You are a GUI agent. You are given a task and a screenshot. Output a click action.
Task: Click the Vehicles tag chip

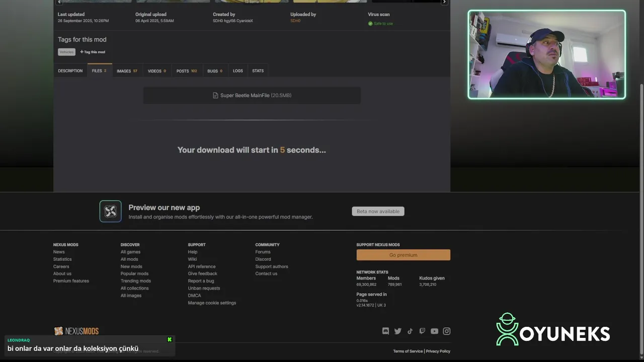point(66,52)
